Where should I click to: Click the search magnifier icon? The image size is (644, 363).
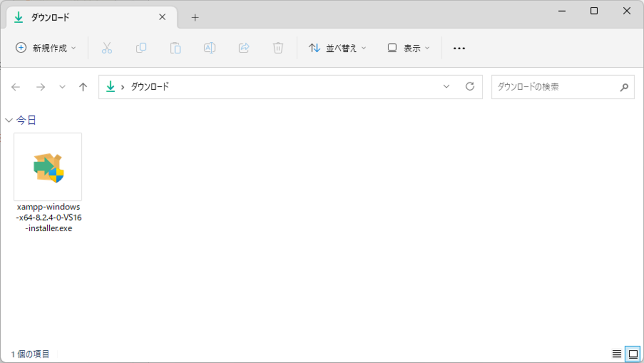(624, 87)
